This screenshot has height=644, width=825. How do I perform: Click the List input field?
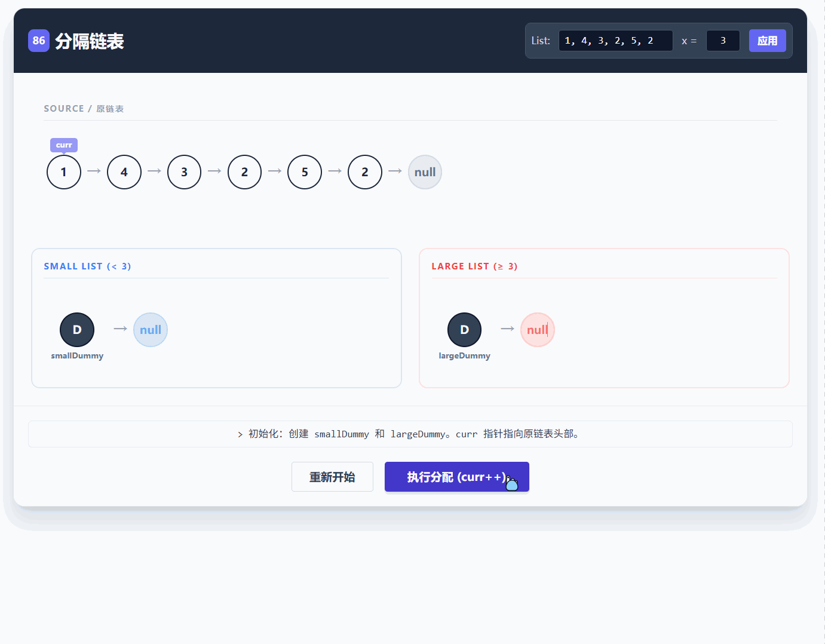point(615,41)
